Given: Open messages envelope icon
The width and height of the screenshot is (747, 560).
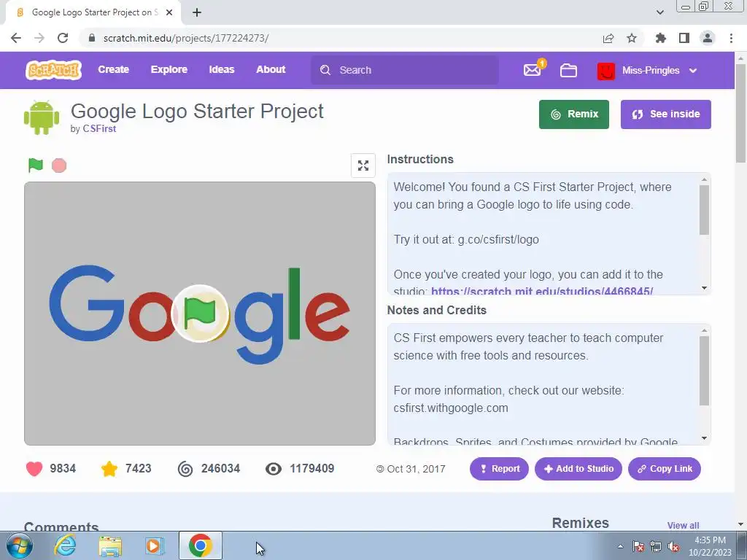Looking at the screenshot, I should pos(532,70).
